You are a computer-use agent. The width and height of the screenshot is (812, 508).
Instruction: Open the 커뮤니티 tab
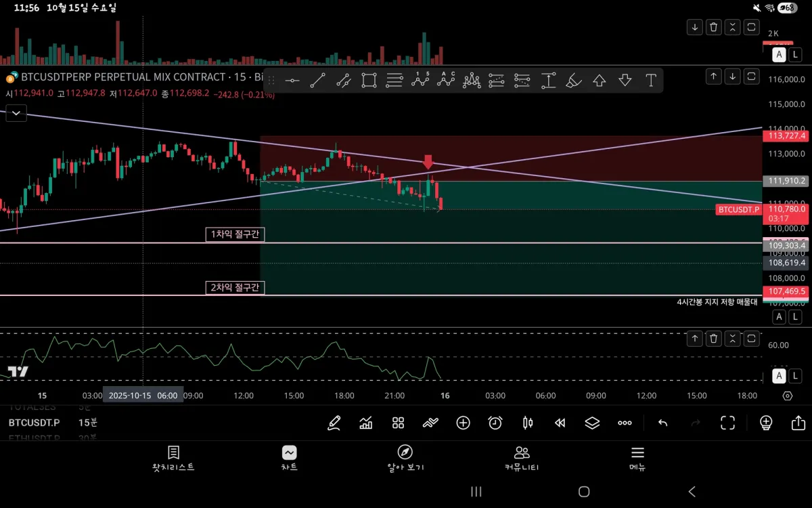click(522, 459)
